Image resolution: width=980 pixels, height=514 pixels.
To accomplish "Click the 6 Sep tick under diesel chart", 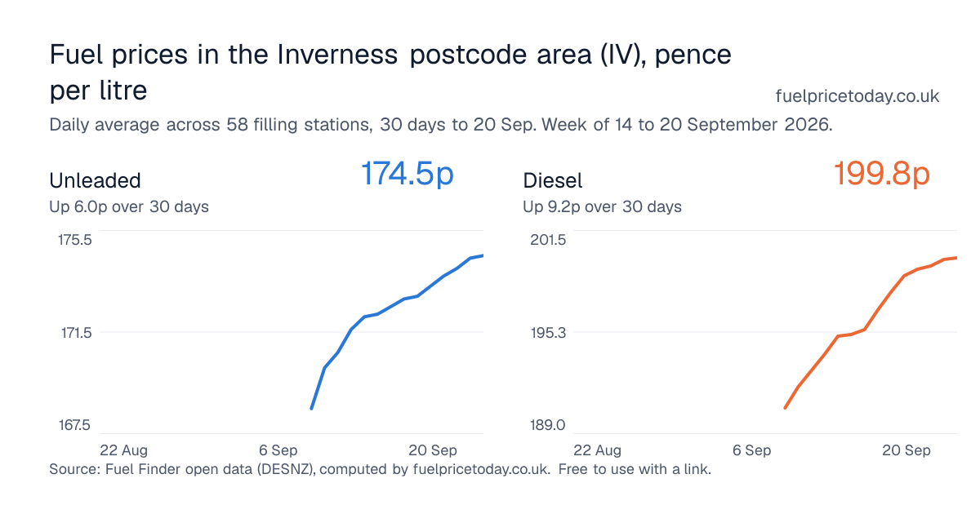I will 751,450.
